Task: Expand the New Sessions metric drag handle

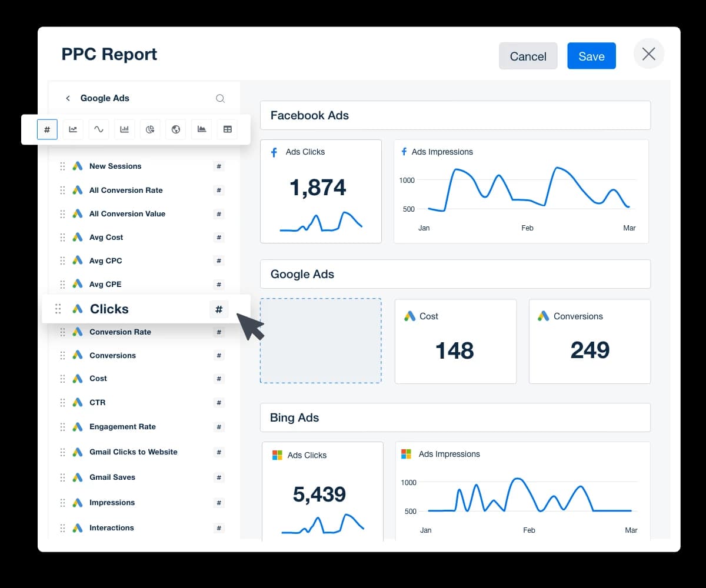Action: (x=62, y=166)
